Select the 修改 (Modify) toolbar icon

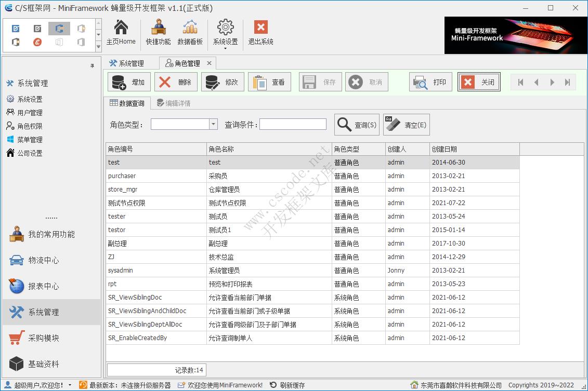point(223,82)
